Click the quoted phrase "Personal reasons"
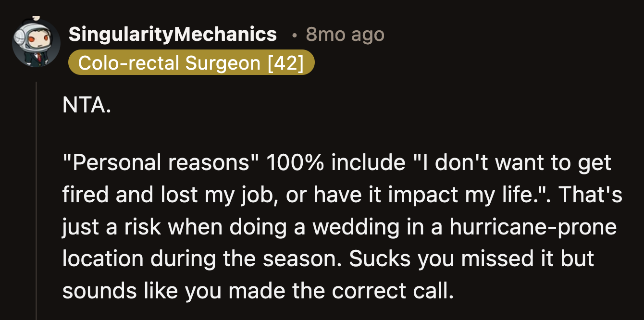The image size is (644, 320). click(x=161, y=163)
